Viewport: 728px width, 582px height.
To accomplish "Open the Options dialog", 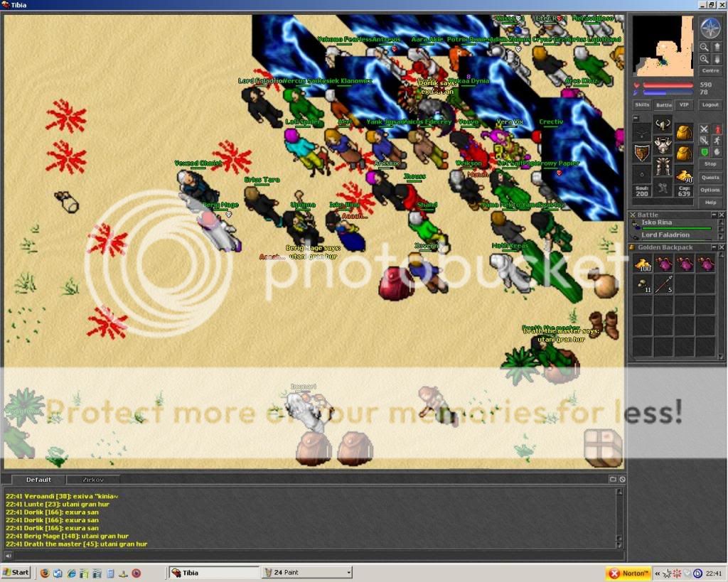I will (710, 190).
